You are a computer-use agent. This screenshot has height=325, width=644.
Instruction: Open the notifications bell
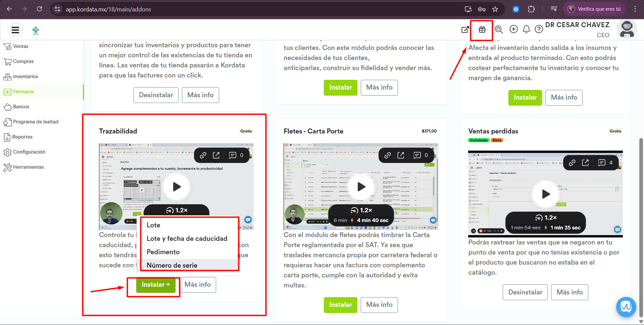pos(526,30)
